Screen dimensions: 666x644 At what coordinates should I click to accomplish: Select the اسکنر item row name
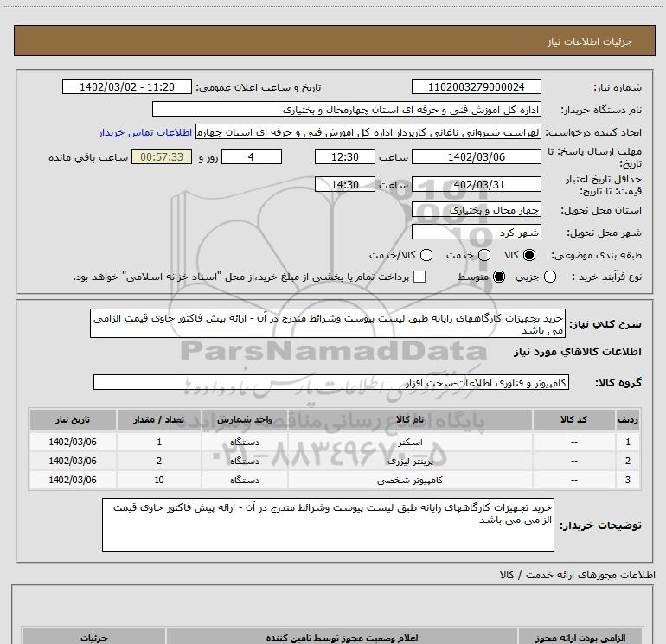tap(410, 442)
